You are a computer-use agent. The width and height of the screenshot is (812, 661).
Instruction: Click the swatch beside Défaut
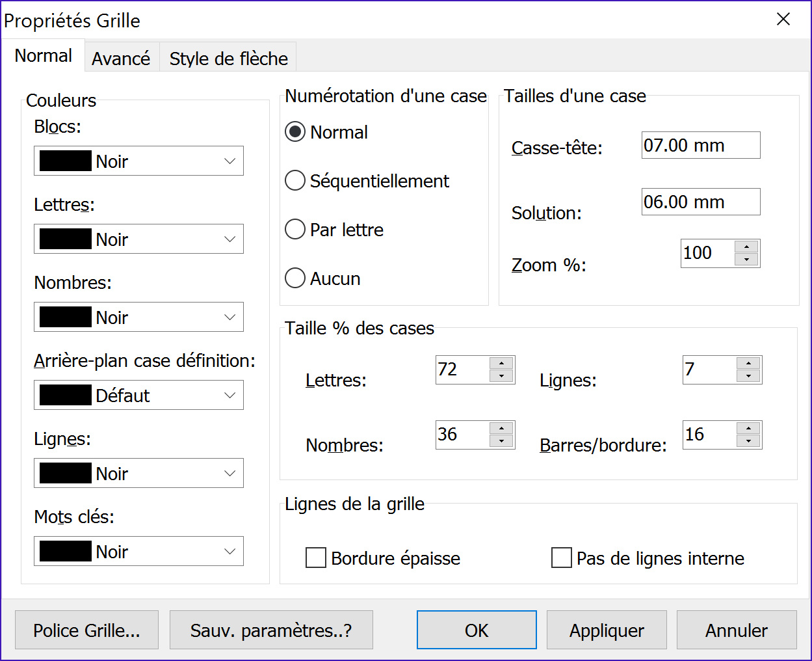[66, 395]
